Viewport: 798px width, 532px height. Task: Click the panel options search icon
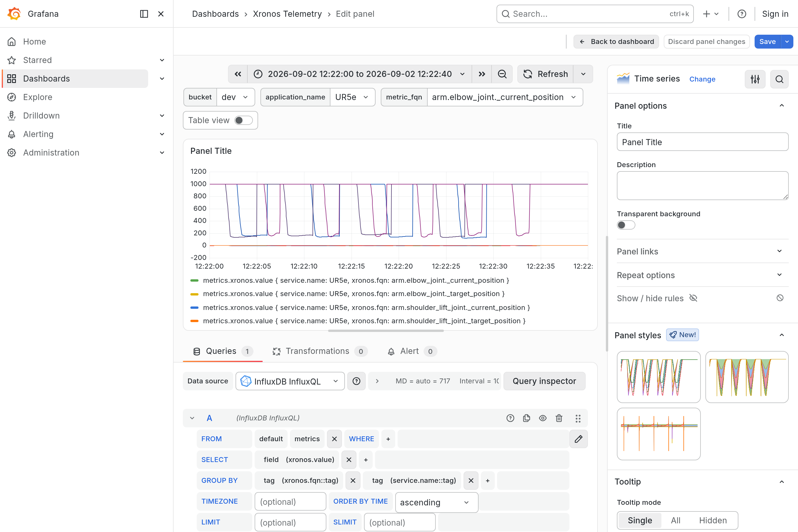[x=779, y=79]
